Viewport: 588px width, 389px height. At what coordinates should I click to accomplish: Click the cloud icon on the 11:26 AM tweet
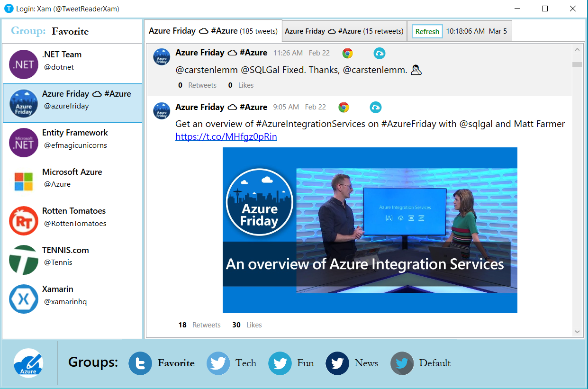[x=379, y=53]
